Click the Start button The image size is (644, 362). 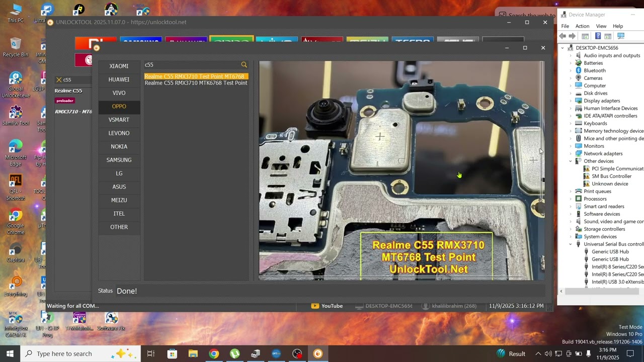click(x=10, y=353)
